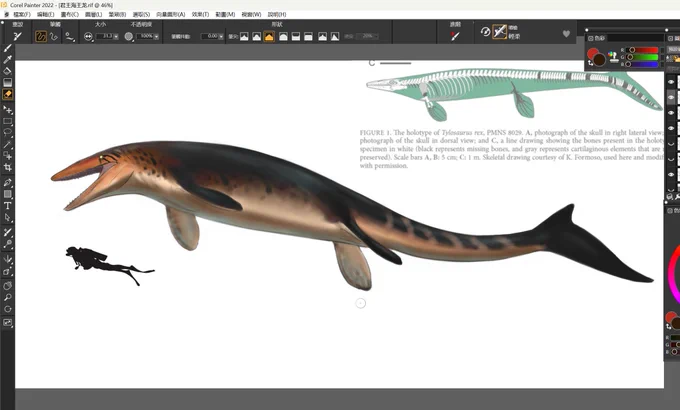Select the Grabber hand tool
Image resolution: width=680 pixels, height=410 pixels.
pyautogui.click(x=7, y=286)
